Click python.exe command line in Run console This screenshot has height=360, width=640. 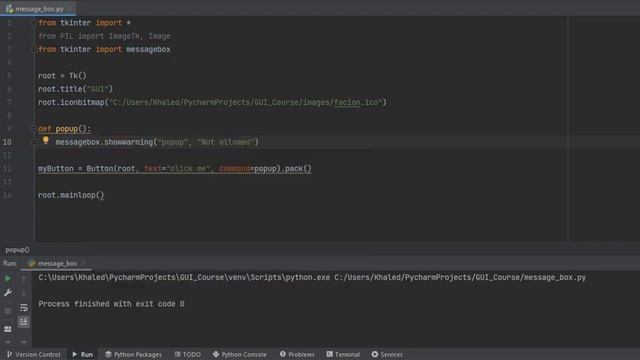pos(312,278)
